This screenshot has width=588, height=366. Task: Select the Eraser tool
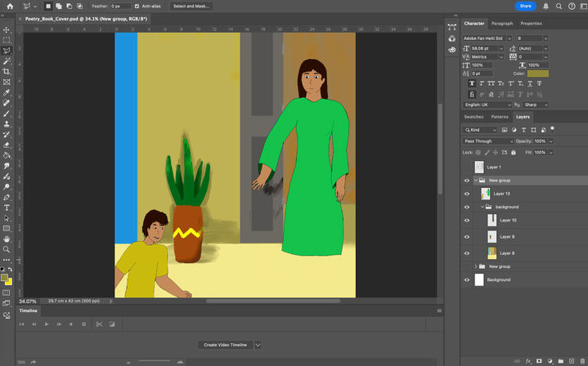click(7, 145)
